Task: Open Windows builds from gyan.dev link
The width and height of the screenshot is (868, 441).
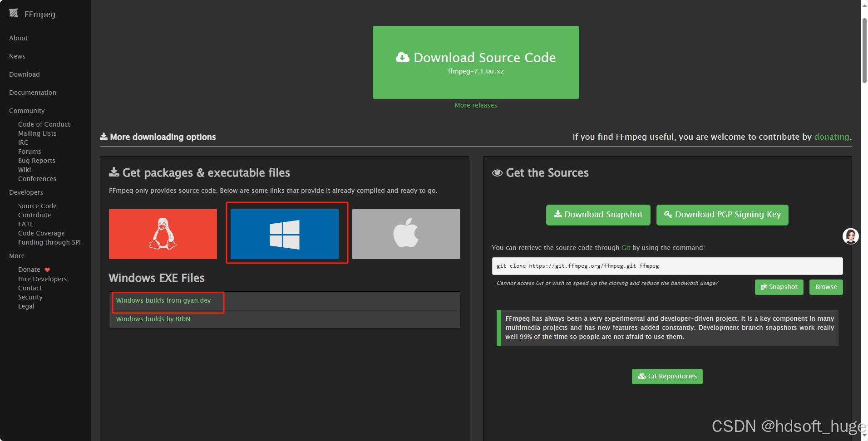Action: coord(163,300)
